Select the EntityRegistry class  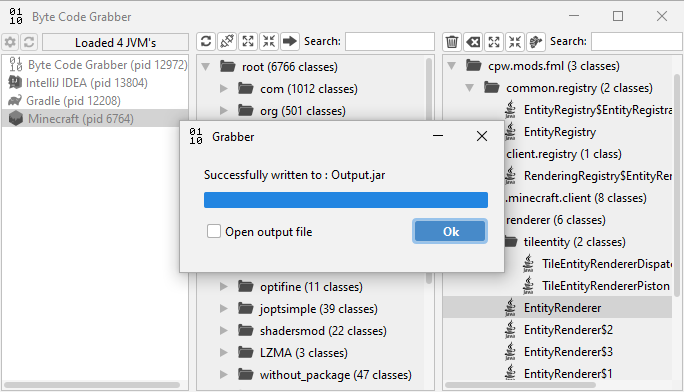pos(560,132)
